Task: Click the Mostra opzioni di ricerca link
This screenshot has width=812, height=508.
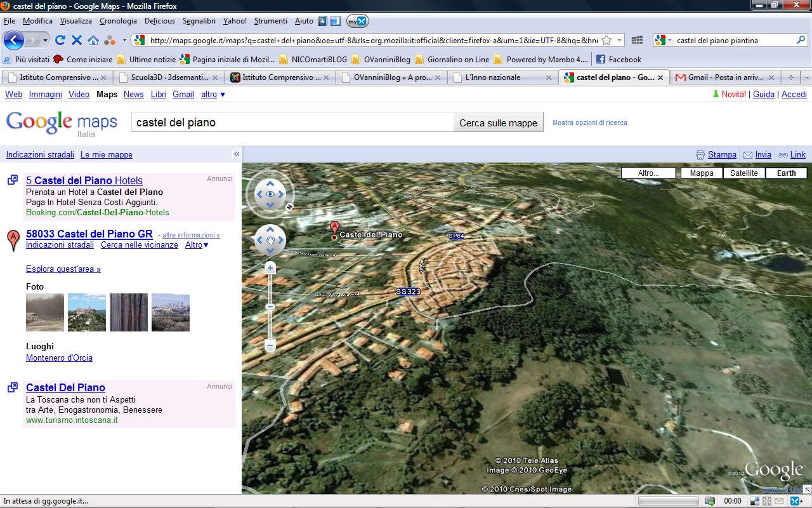Action: (x=590, y=123)
